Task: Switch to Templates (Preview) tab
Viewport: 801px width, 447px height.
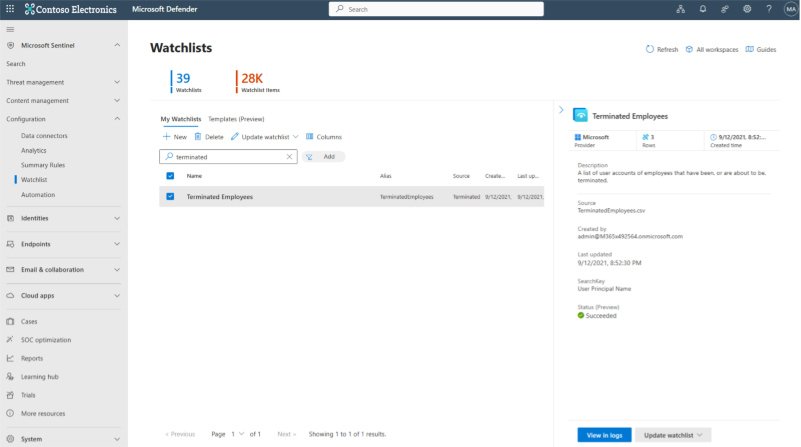Action: click(x=236, y=119)
